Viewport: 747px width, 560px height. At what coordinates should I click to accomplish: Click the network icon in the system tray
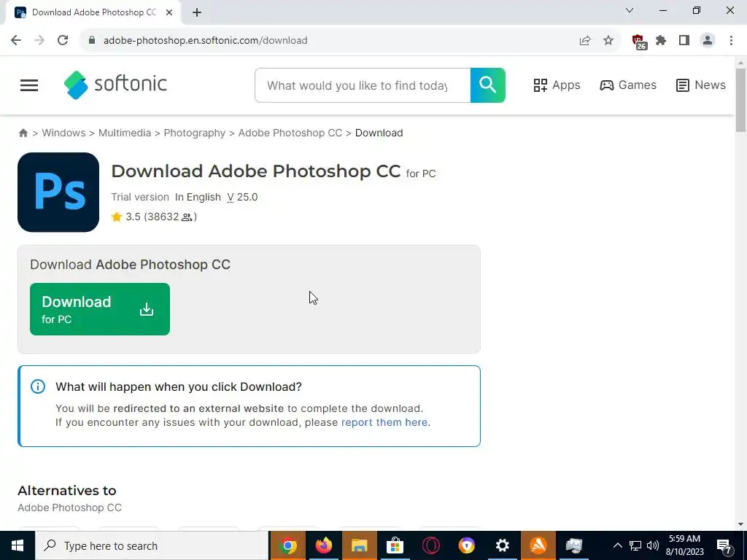(635, 545)
